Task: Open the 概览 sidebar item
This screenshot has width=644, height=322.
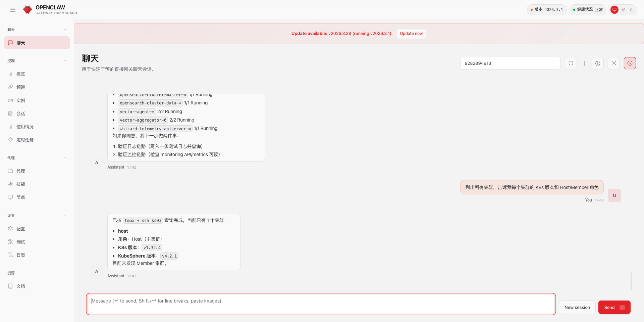Action: tap(20, 74)
